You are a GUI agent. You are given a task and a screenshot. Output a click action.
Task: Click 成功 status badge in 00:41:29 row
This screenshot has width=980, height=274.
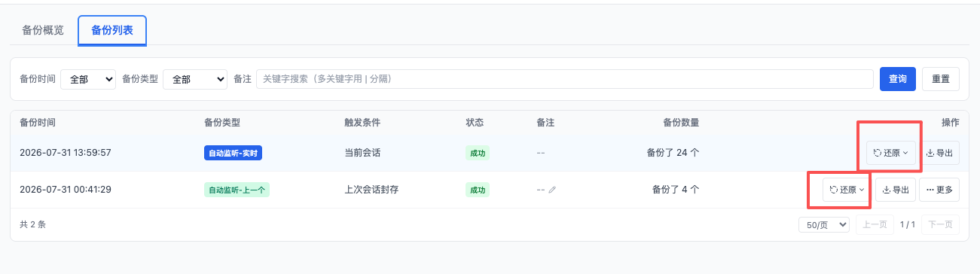coord(478,190)
